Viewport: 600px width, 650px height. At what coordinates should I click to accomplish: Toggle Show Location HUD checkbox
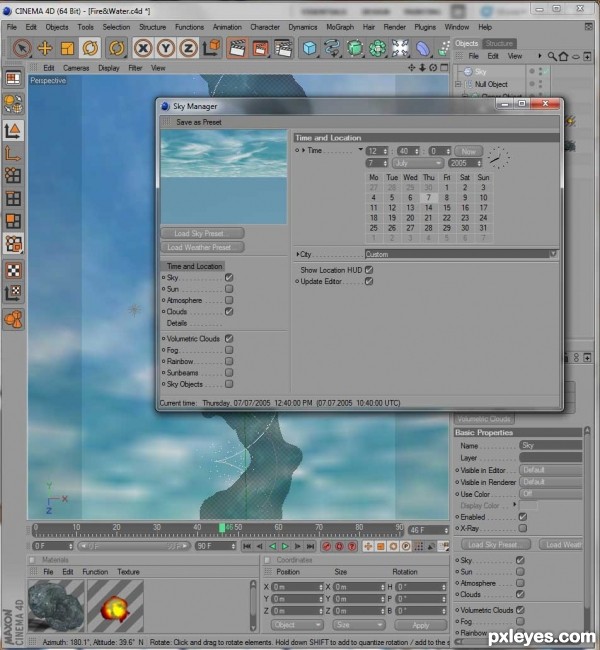pyautogui.click(x=369, y=270)
